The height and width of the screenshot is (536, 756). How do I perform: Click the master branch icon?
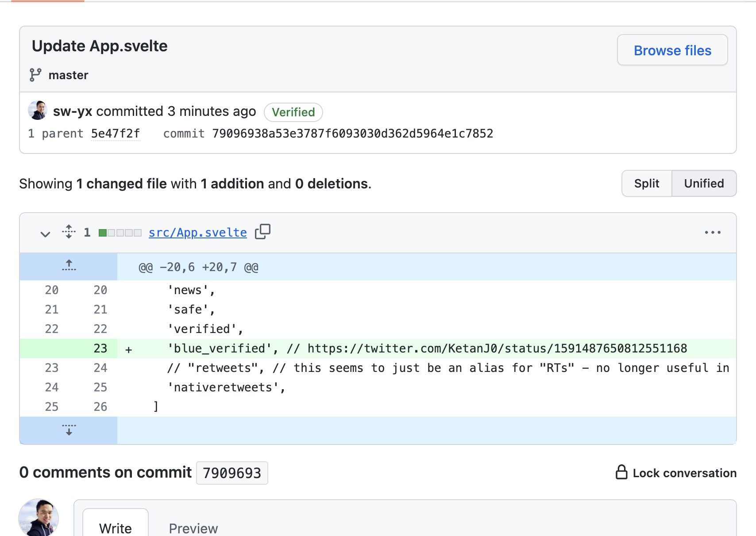tap(35, 75)
